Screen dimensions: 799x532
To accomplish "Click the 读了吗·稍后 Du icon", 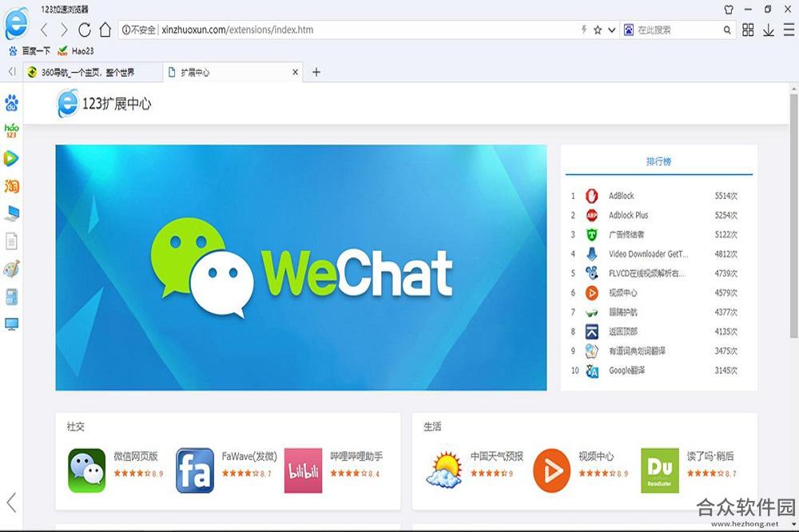I will click(660, 470).
